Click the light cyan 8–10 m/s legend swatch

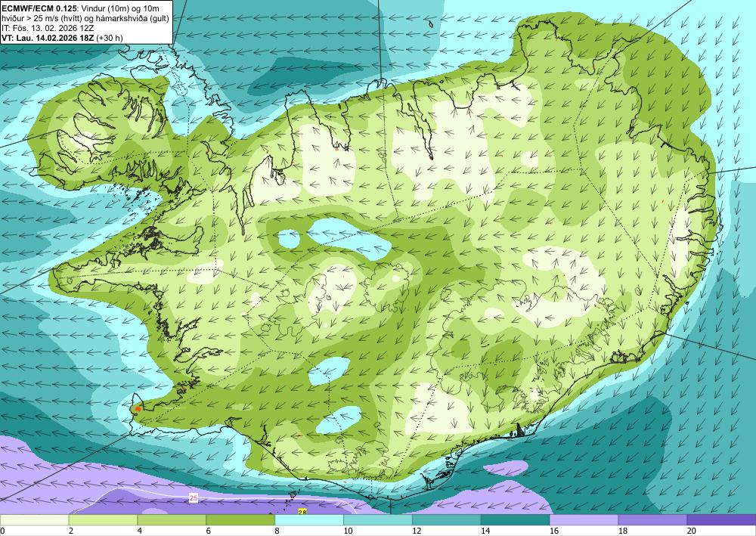point(309,519)
